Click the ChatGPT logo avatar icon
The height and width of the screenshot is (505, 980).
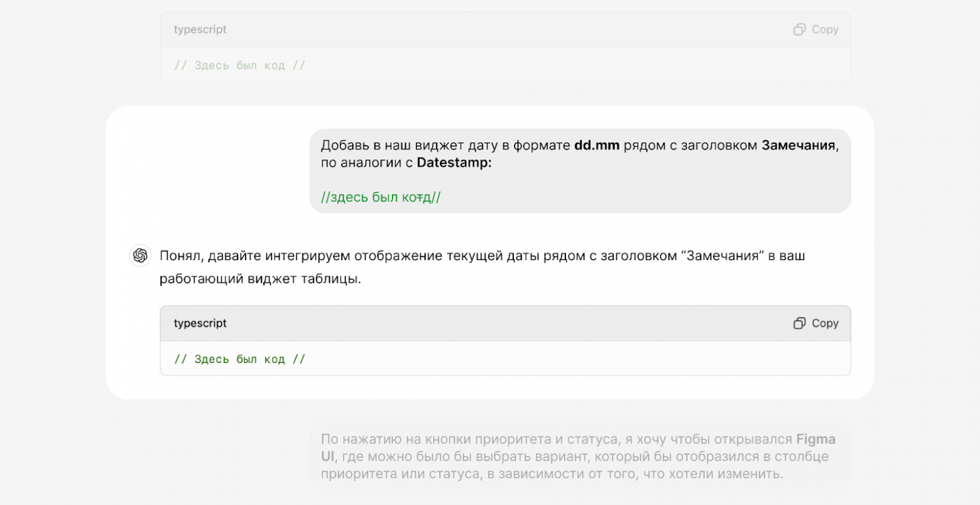click(141, 256)
